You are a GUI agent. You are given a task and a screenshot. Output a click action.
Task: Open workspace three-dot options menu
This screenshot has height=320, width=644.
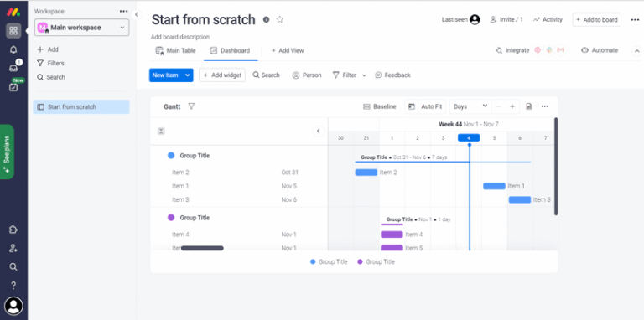tap(123, 12)
